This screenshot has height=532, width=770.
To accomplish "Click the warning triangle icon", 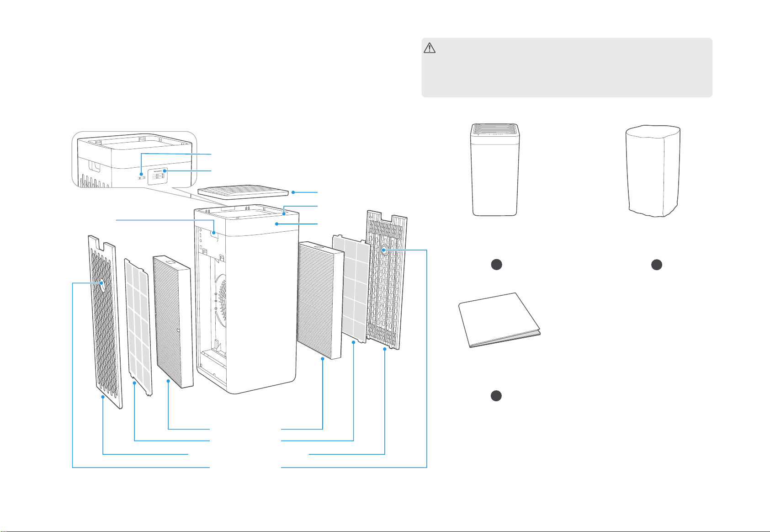I will click(x=430, y=48).
